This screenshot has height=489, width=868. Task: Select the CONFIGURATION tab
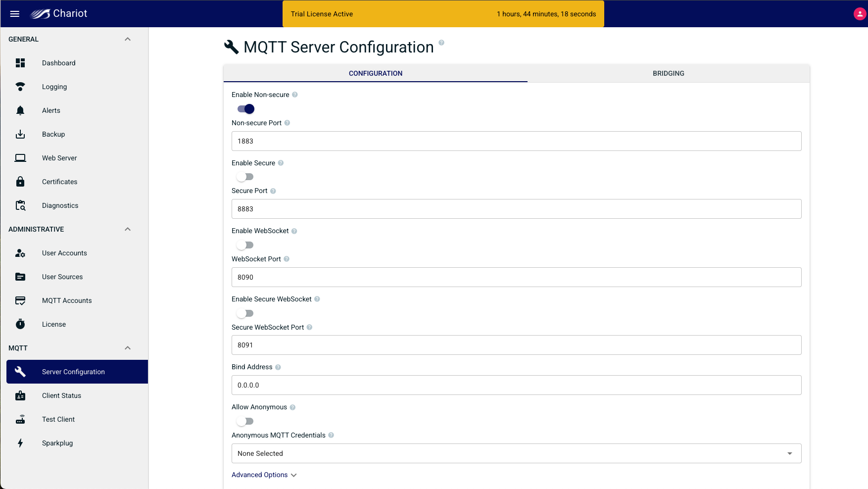pos(375,73)
